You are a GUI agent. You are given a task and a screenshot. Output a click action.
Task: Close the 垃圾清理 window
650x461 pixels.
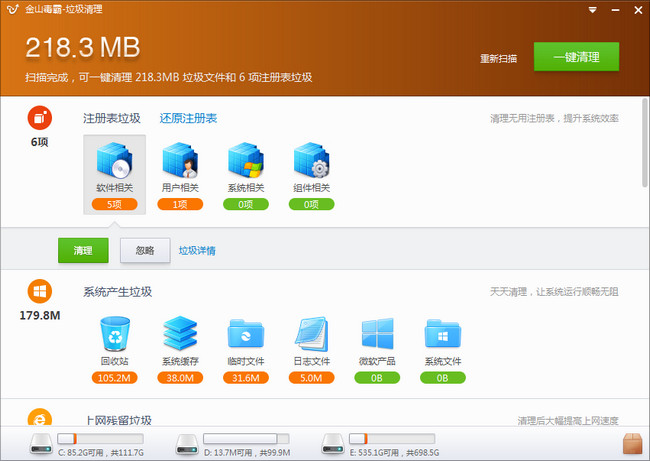click(638, 10)
